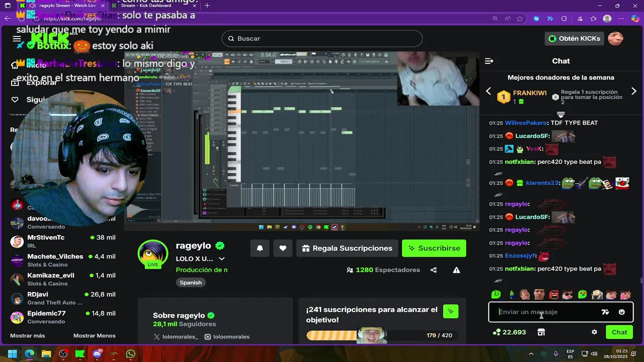
Task: Open a new browser tab
Action: (207, 6)
